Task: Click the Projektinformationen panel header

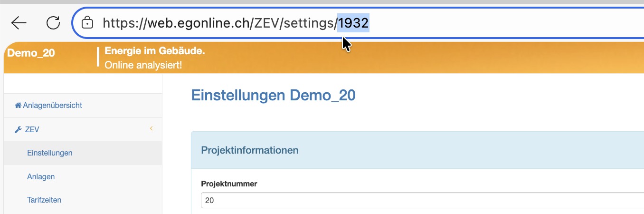Action: pos(250,150)
